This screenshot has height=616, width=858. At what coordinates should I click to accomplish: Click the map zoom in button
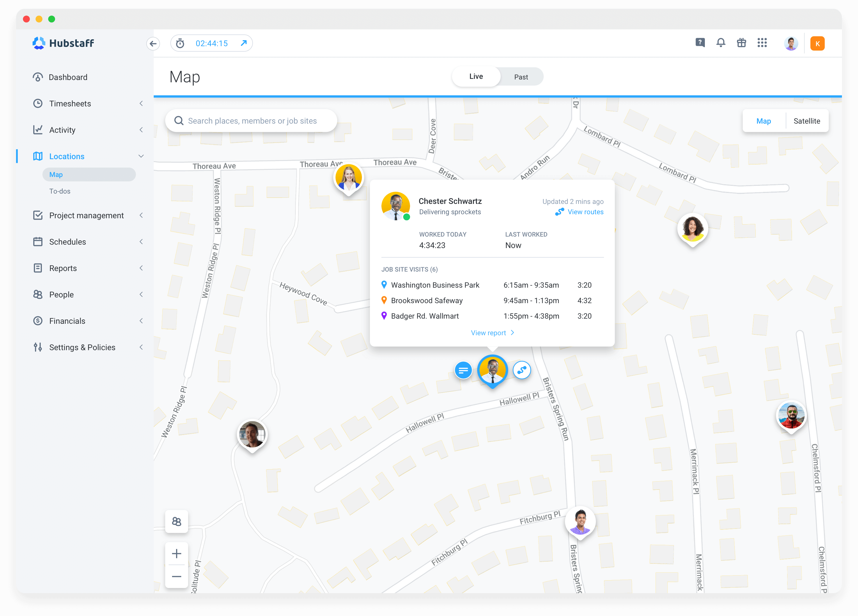click(176, 553)
